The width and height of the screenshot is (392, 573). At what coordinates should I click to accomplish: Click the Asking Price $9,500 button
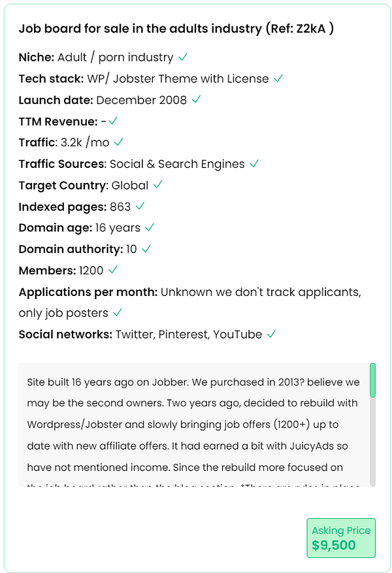[341, 538]
